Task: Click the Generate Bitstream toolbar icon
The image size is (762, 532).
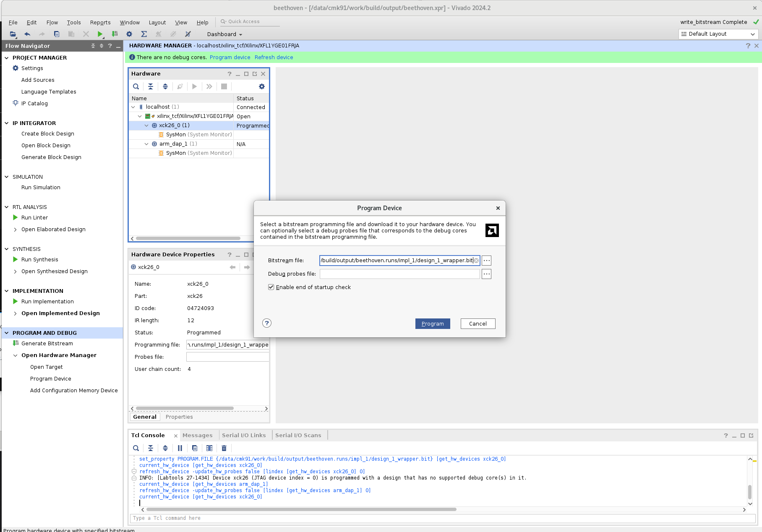Action: tap(115, 34)
